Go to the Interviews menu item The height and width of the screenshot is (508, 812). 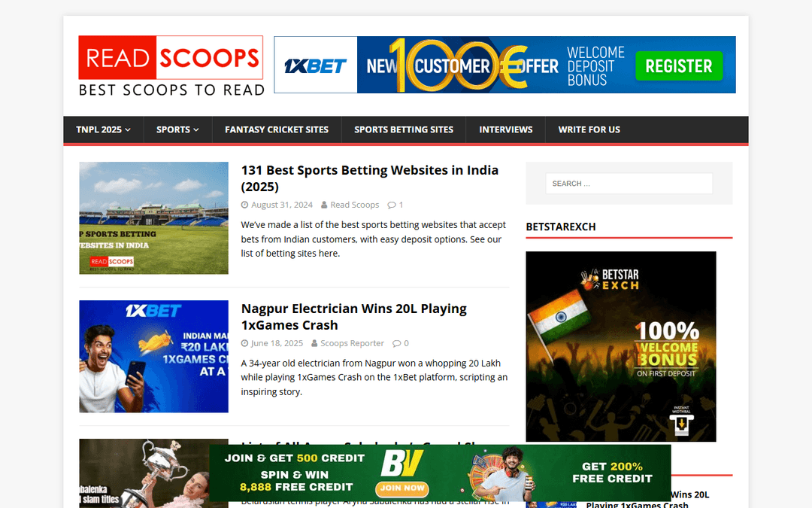505,129
